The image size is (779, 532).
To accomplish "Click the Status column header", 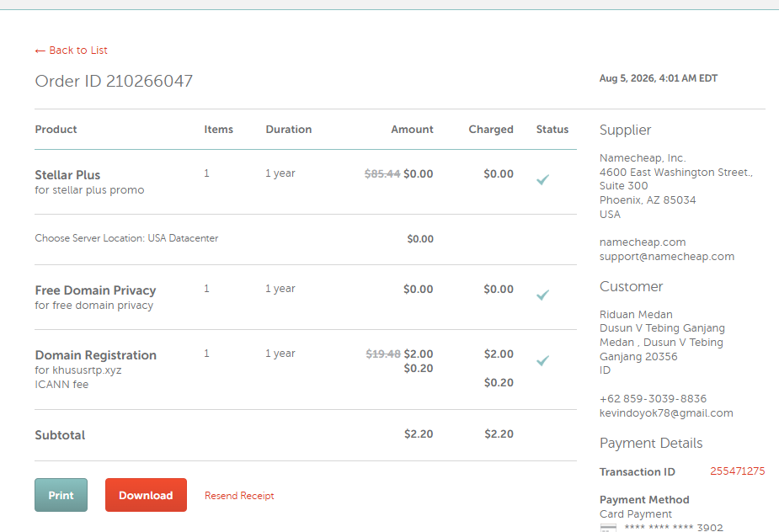I will click(552, 129).
